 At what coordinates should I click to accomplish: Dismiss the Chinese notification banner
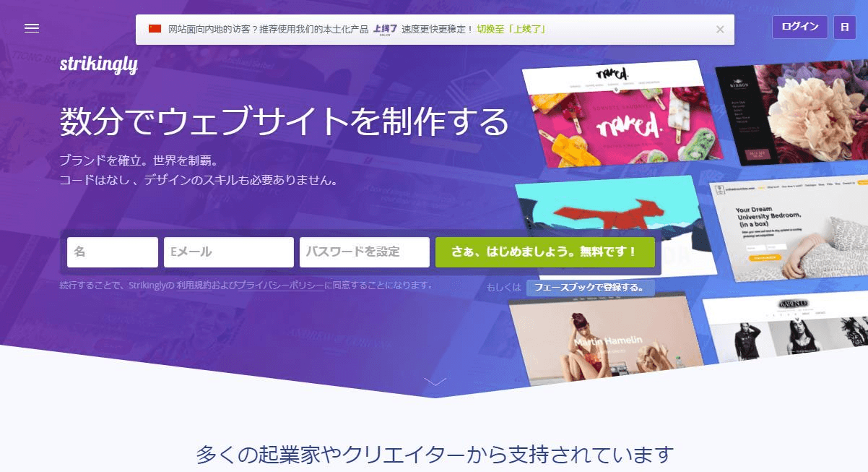tap(719, 29)
